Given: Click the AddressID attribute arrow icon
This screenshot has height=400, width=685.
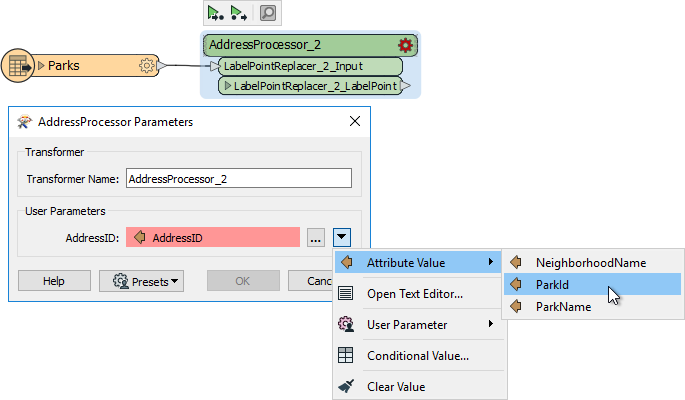Looking at the screenshot, I should (140, 237).
